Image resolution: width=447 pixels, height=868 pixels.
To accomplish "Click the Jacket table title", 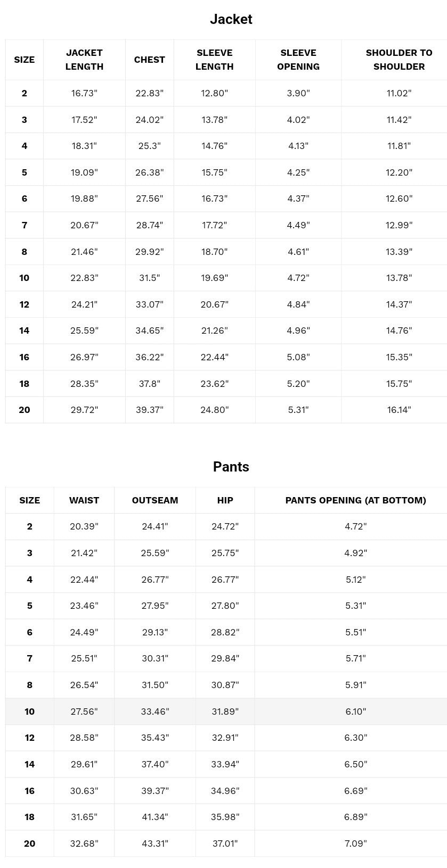I will 231,19.
